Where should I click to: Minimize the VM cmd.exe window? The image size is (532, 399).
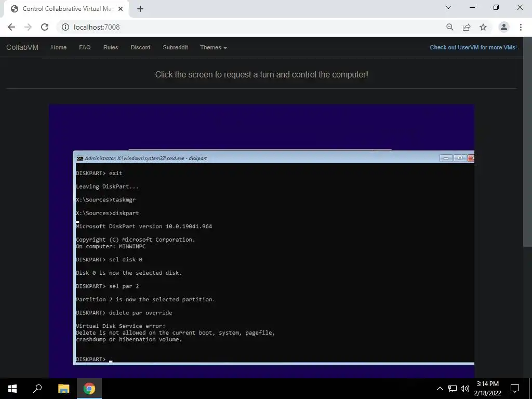[x=446, y=158]
